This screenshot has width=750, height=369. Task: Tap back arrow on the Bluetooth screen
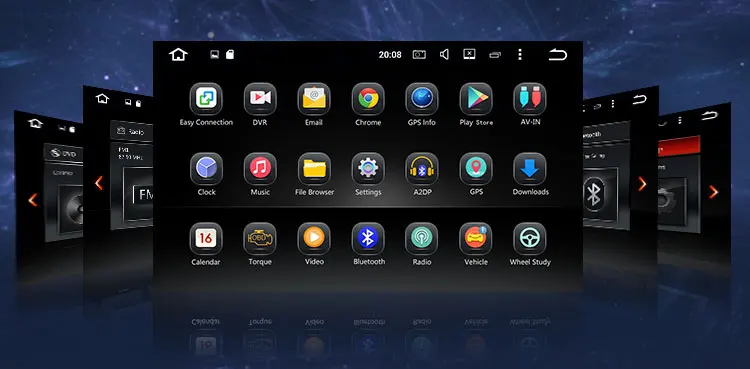(640, 100)
